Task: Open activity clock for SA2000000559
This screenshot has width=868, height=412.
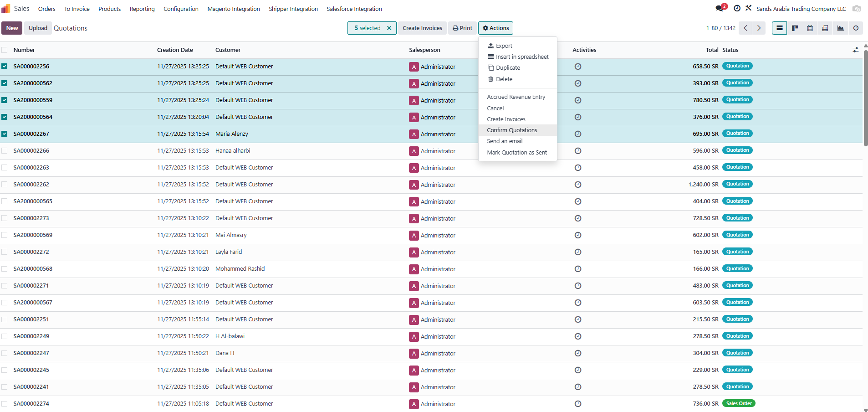Action: pyautogui.click(x=578, y=100)
